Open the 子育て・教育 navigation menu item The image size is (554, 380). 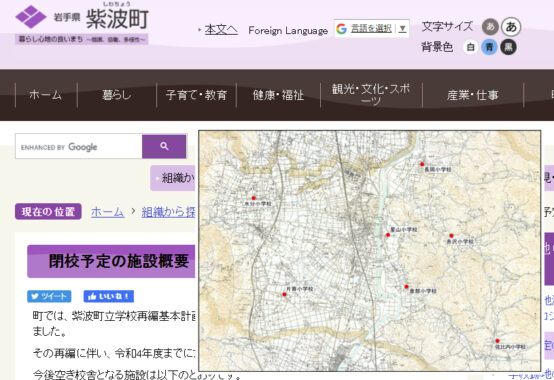click(x=196, y=95)
